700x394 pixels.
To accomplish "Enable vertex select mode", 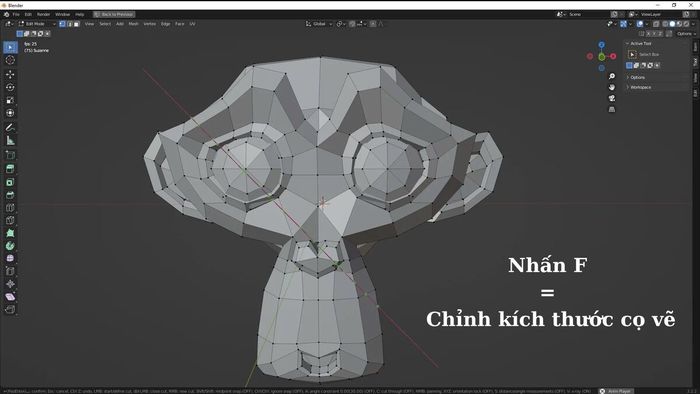I will (62, 24).
